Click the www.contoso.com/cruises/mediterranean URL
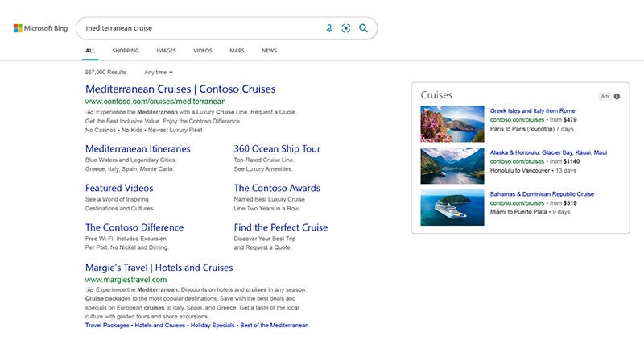644x345 pixels. tap(155, 102)
